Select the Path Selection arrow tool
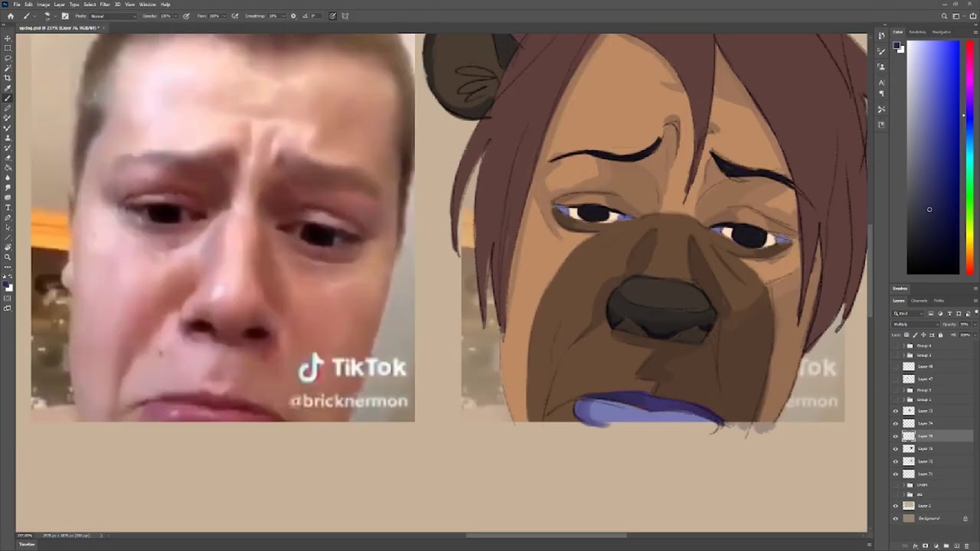 [8, 228]
